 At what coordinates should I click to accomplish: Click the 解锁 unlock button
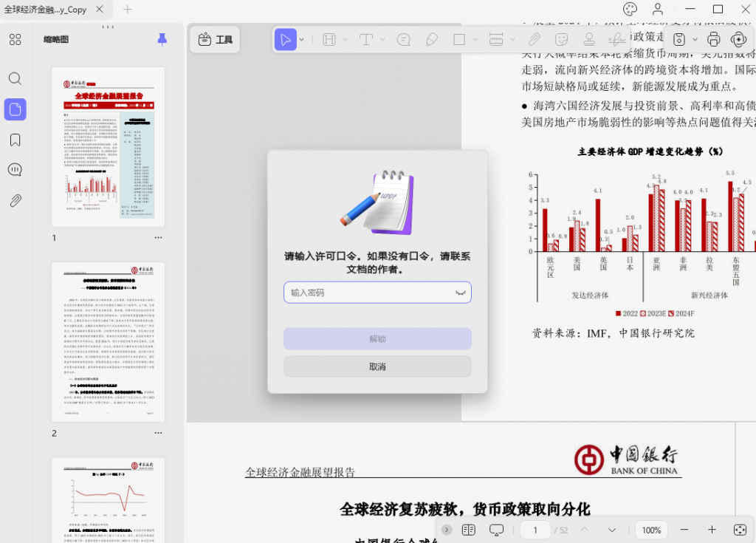point(377,339)
